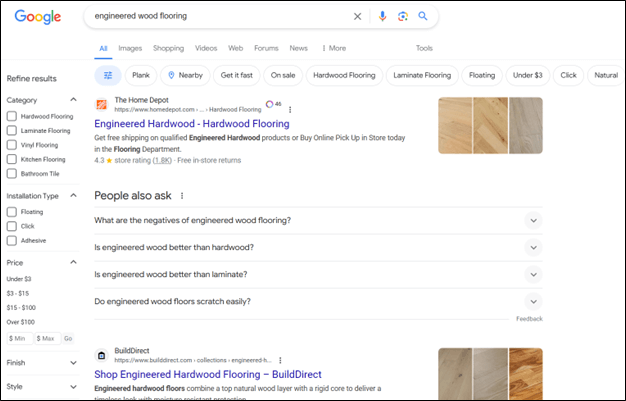Select the Under $3 filter chip

527,75
